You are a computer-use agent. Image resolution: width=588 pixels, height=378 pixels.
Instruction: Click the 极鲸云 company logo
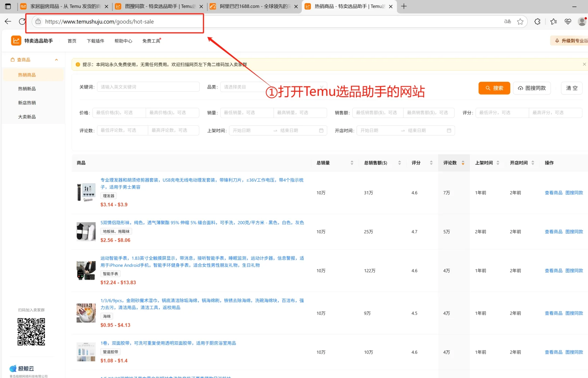click(22, 368)
